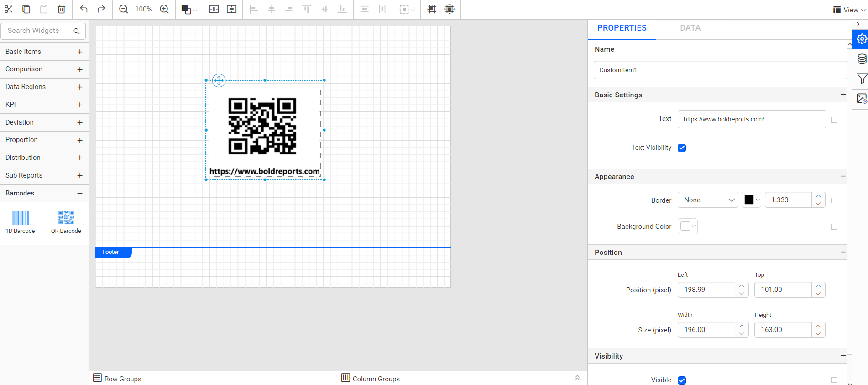The width and height of the screenshot is (868, 385).
Task: Distribute items vertically
Action: coord(365,9)
